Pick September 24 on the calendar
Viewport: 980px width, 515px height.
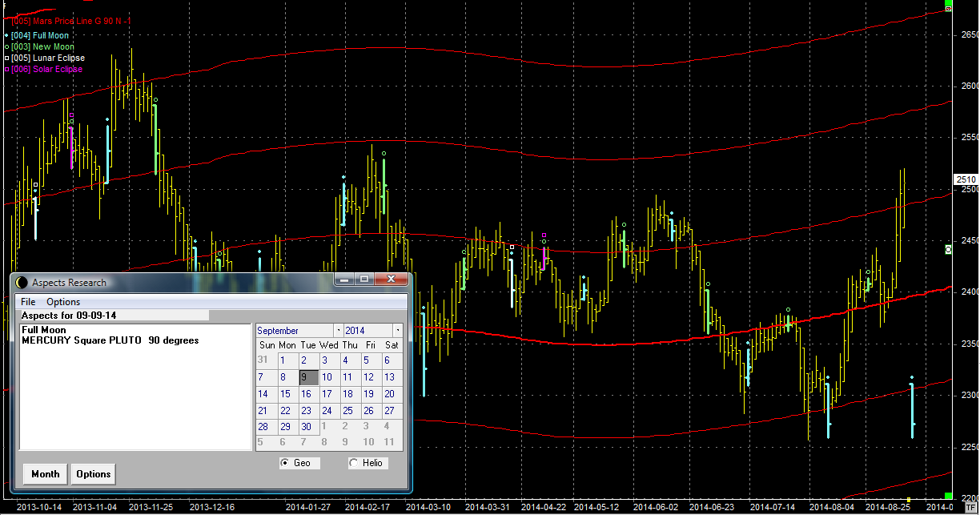coord(327,411)
